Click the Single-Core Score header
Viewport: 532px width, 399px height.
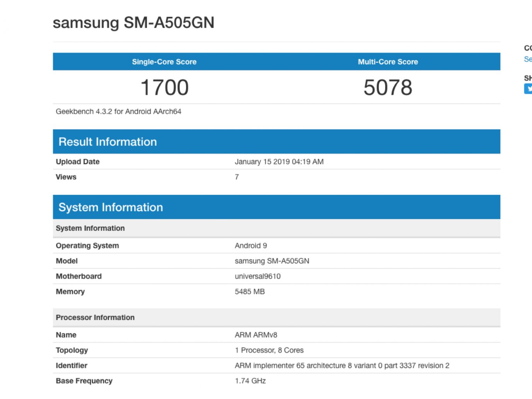(x=164, y=62)
